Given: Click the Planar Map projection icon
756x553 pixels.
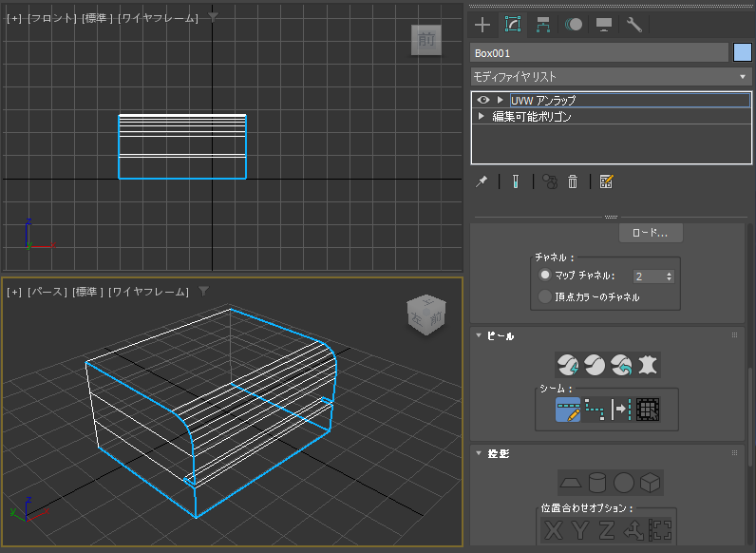Looking at the screenshot, I should tap(571, 483).
